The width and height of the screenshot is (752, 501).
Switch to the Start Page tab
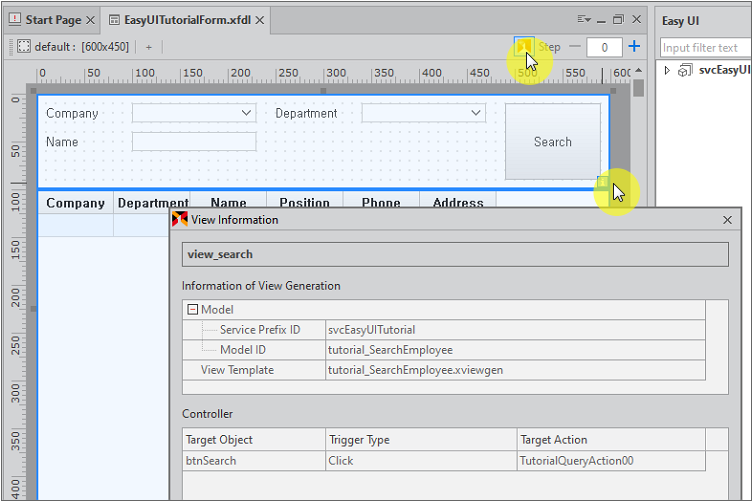coord(52,20)
